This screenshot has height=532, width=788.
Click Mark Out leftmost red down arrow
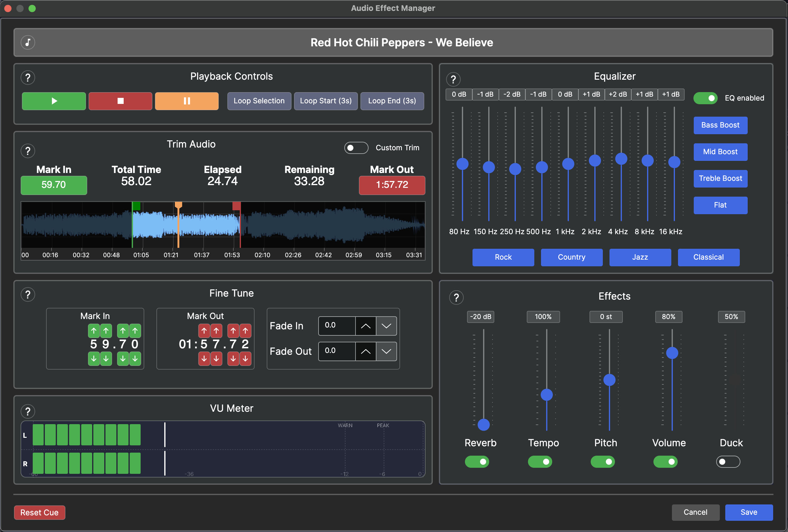point(204,358)
